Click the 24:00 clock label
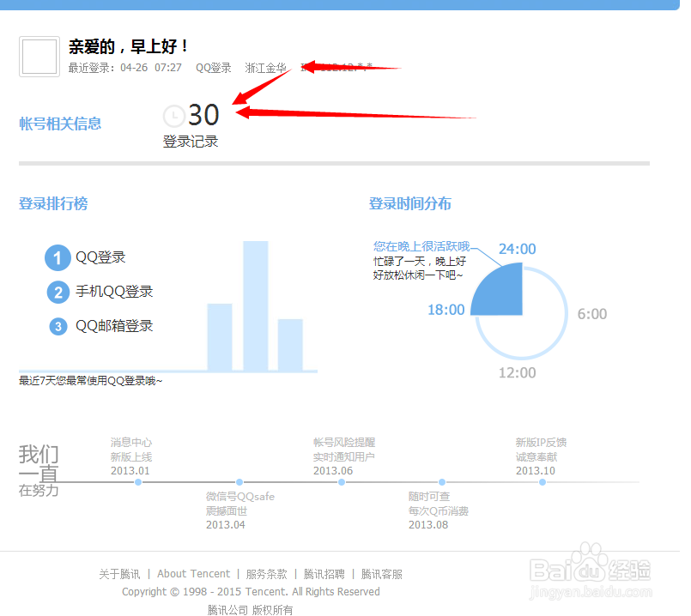 (x=518, y=249)
